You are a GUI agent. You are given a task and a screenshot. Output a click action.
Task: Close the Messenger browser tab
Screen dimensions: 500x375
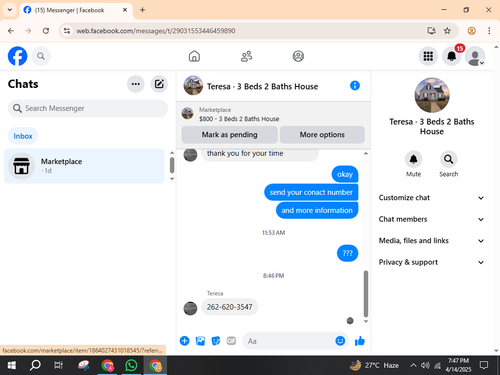(125, 10)
